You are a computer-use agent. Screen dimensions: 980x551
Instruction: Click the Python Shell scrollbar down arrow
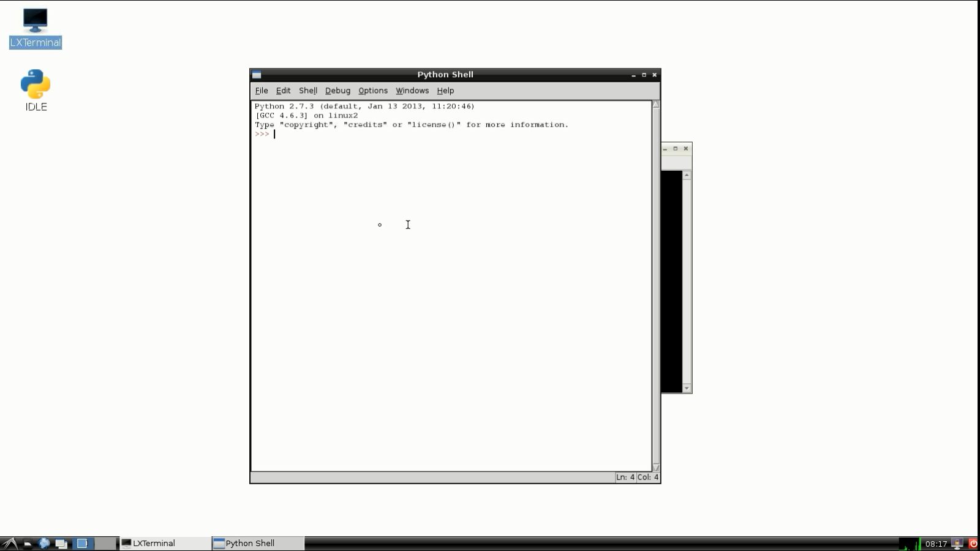656,467
